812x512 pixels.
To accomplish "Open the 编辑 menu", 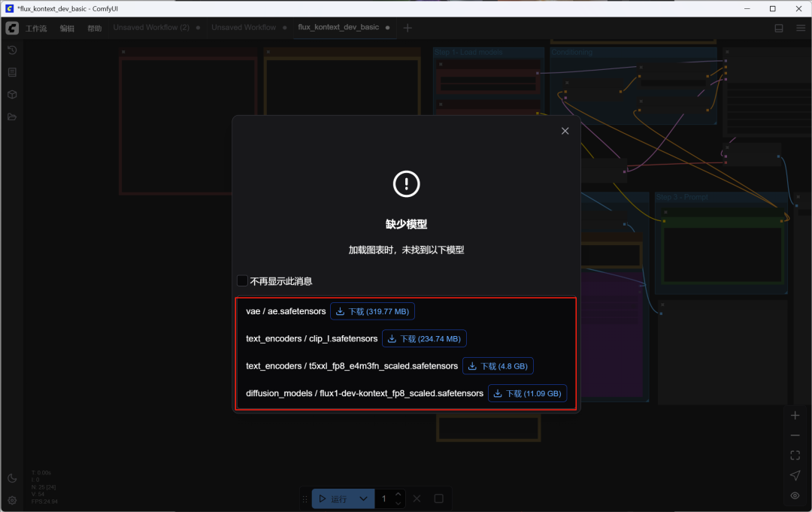I will click(68, 29).
